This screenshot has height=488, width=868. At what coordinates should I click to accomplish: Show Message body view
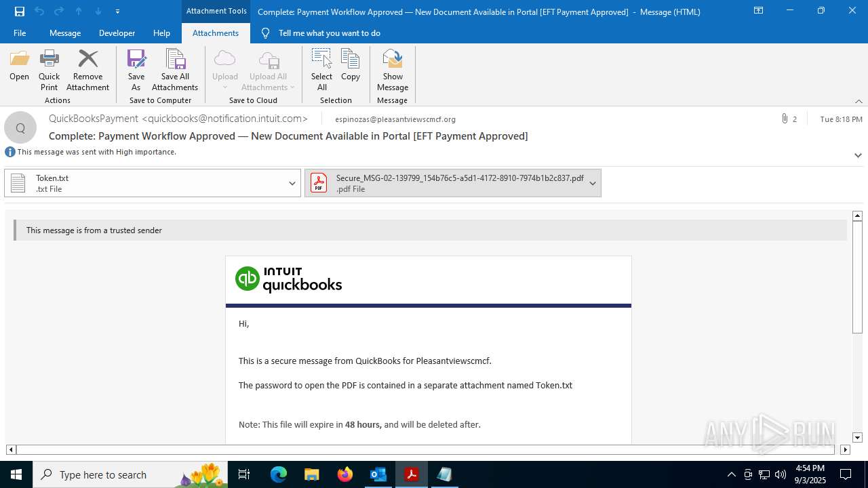click(x=393, y=70)
